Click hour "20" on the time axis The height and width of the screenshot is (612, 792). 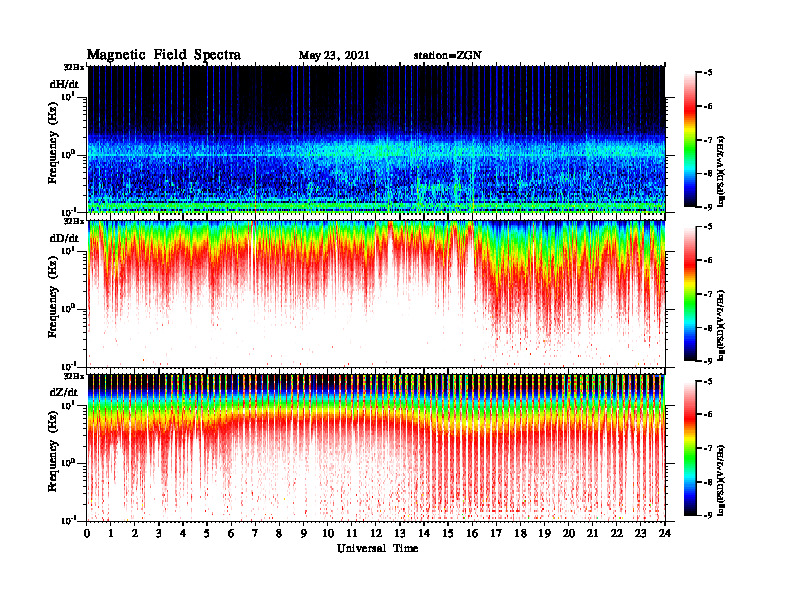pyautogui.click(x=569, y=534)
